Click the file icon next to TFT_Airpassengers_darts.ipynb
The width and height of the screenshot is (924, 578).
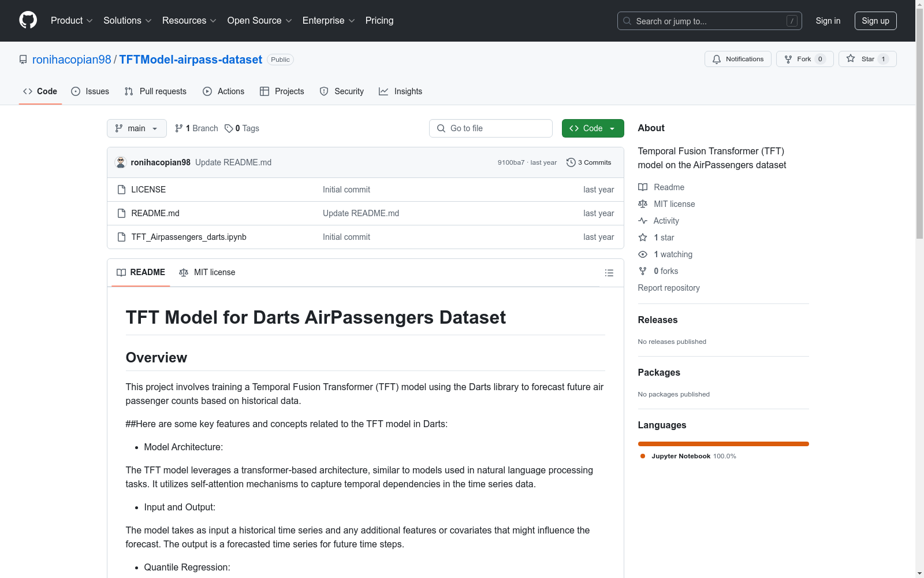[x=121, y=237]
